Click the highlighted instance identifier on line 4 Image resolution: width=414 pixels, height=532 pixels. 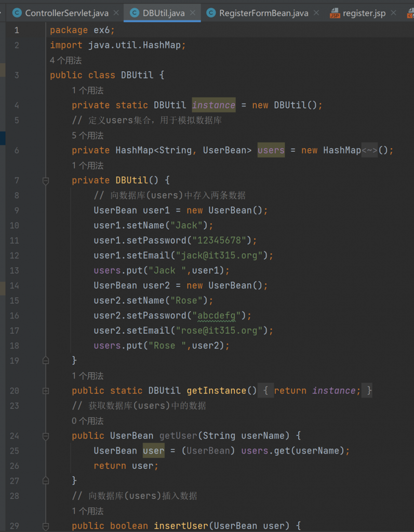coord(214,105)
